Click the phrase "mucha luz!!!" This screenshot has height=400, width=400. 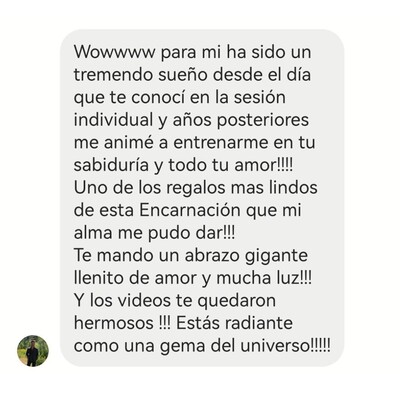click(264, 278)
